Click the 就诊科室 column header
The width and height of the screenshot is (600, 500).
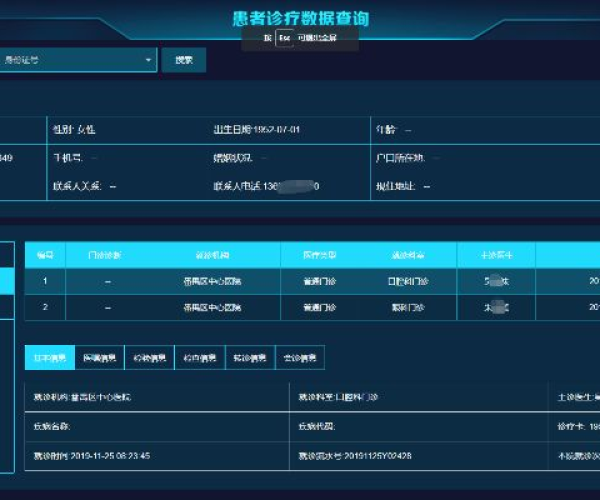(x=408, y=255)
